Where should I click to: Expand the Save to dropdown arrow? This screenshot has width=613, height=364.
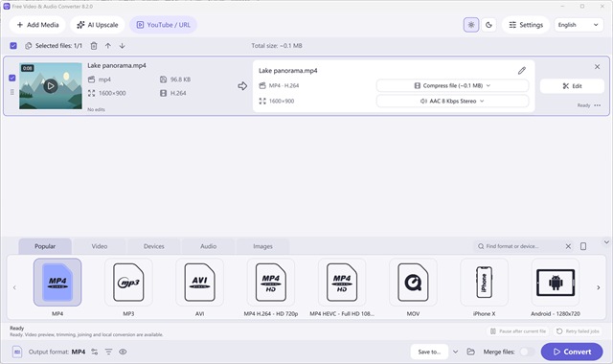(456, 352)
